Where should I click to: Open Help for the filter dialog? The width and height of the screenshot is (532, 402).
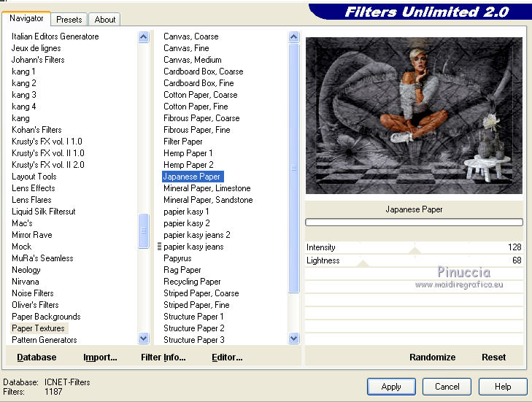click(503, 387)
